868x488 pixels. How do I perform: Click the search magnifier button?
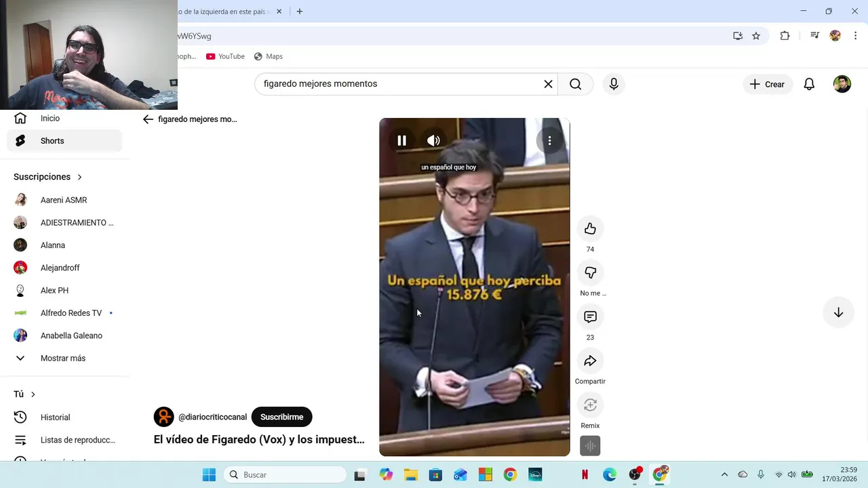click(x=576, y=84)
